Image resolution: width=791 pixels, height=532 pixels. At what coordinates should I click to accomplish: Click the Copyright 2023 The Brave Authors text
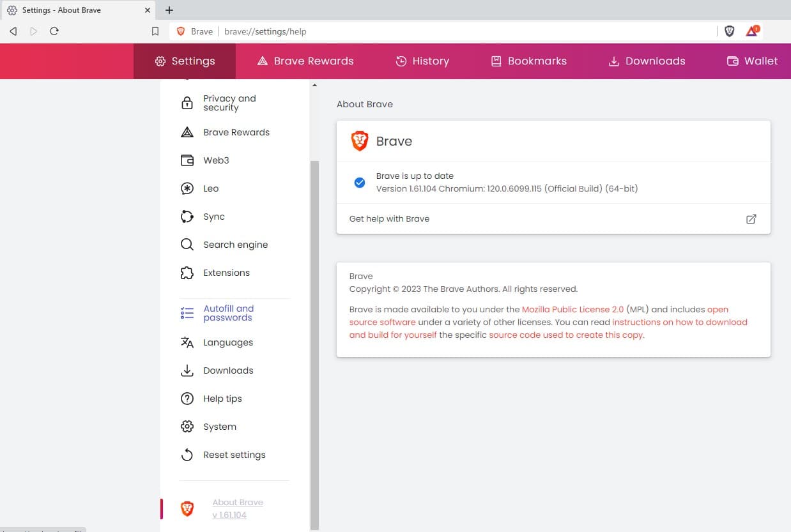point(463,289)
